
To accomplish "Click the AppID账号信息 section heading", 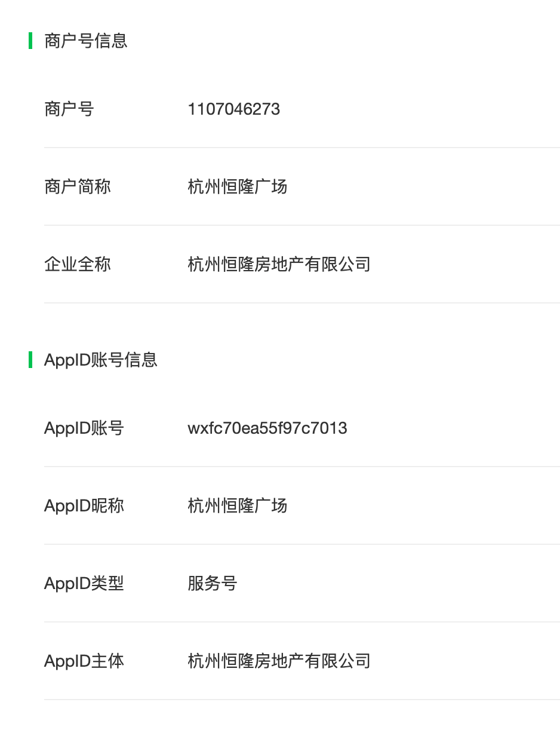I will click(x=101, y=360).
